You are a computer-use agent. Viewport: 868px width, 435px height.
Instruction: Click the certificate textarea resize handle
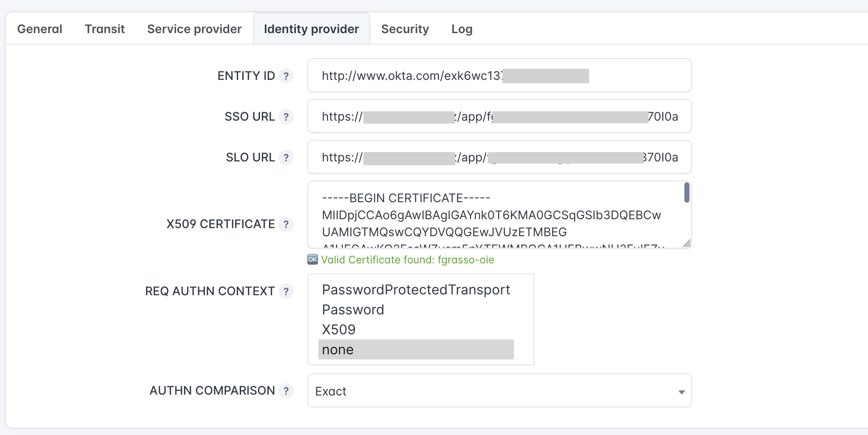coord(687,243)
